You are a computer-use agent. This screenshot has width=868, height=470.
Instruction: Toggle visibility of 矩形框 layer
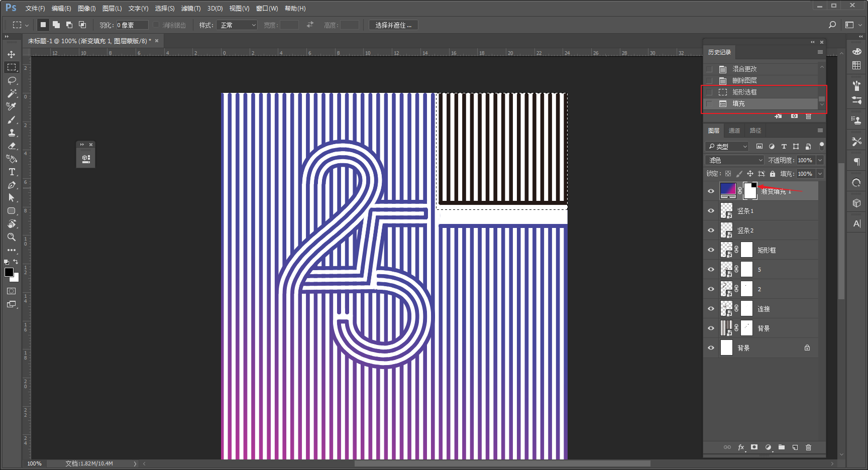click(711, 250)
